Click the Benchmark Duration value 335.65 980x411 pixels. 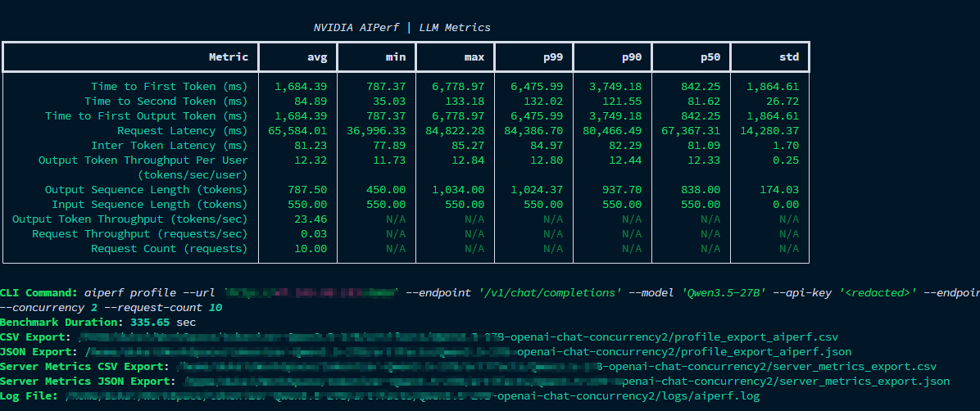click(x=150, y=323)
